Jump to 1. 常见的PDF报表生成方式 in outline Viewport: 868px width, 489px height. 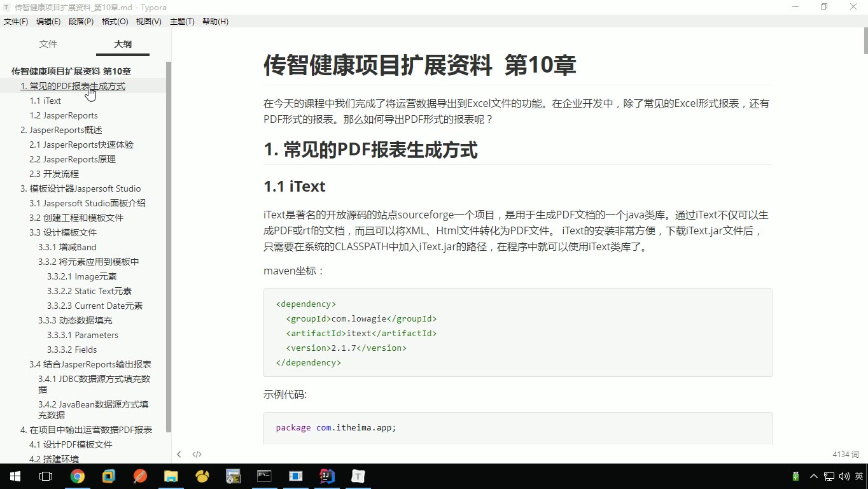click(x=73, y=86)
